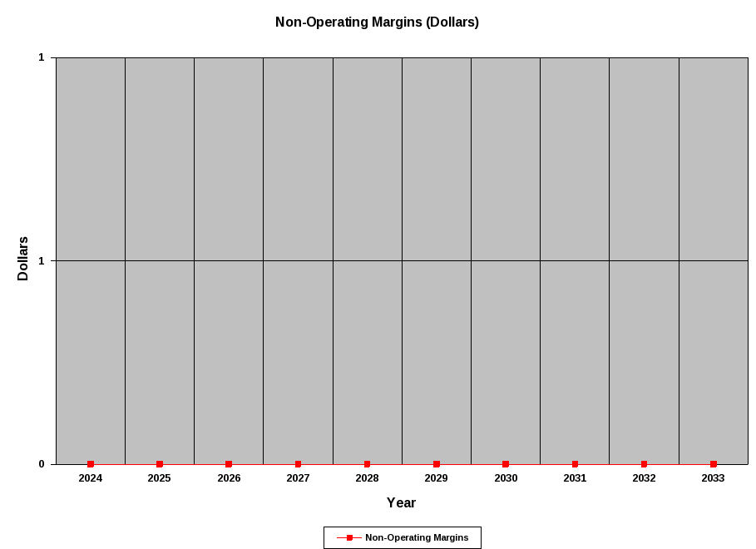
Task: Click the 2028 data point marker
Action: pyautogui.click(x=367, y=464)
